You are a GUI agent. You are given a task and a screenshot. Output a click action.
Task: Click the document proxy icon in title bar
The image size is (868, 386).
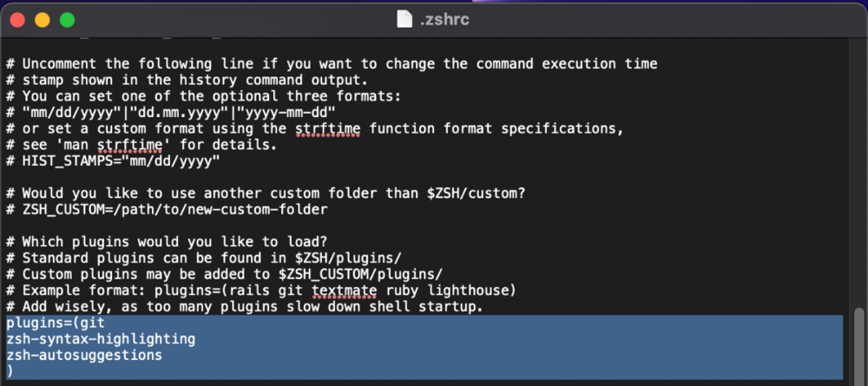point(402,18)
